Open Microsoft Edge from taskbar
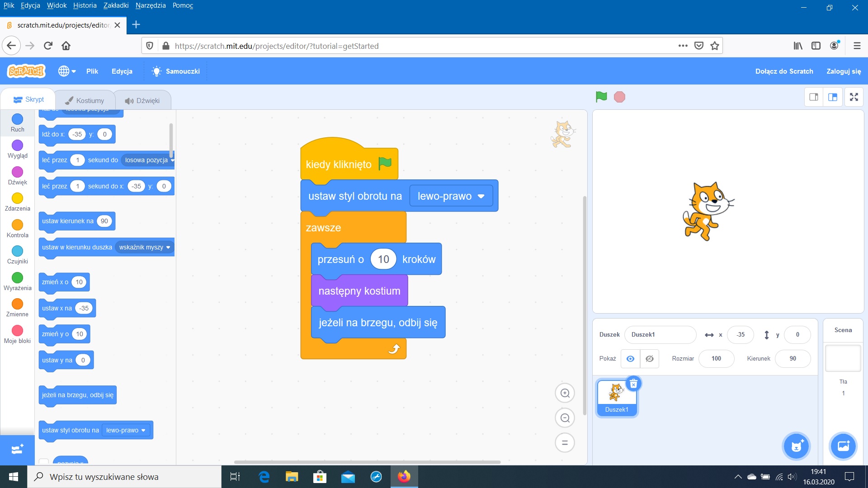 coord(264,477)
